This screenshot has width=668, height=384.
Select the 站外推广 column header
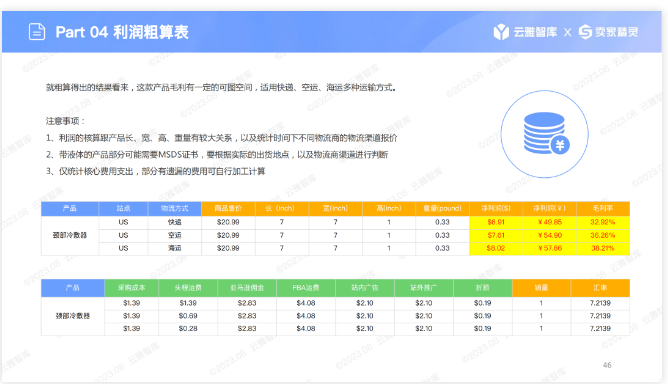423,288
